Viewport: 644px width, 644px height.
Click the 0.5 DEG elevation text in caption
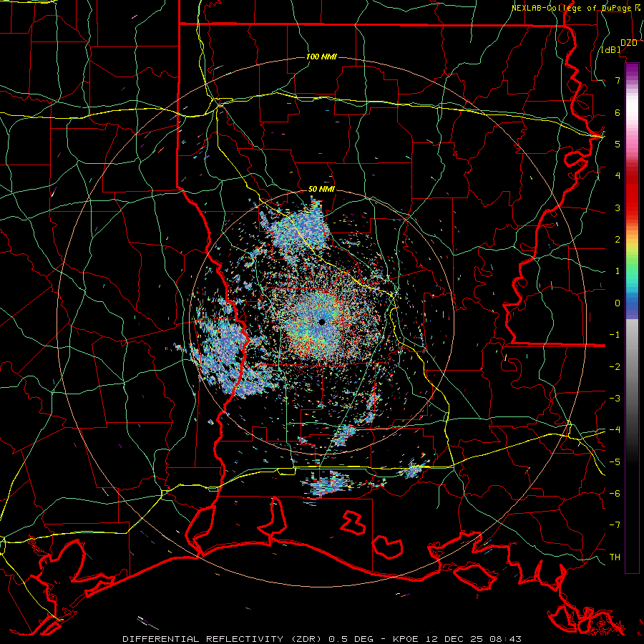pyautogui.click(x=351, y=639)
